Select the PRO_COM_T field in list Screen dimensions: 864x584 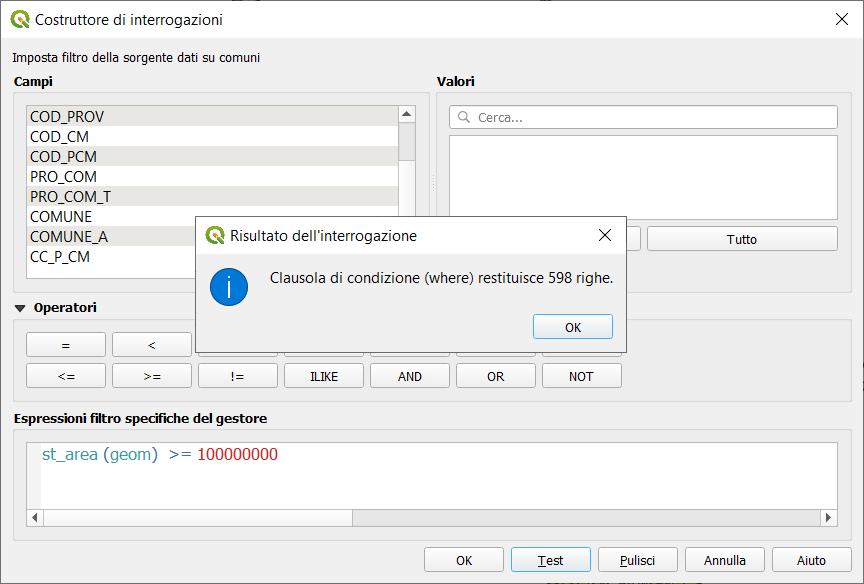coord(70,197)
